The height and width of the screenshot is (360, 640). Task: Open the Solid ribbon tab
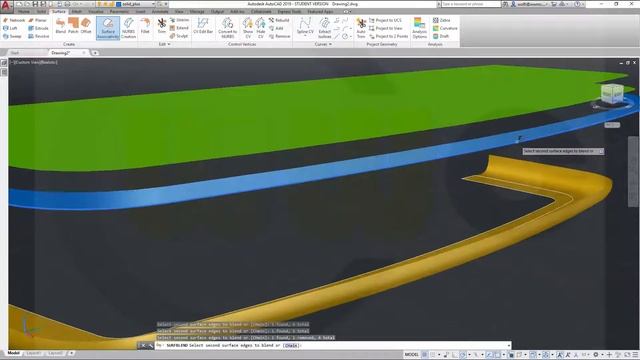tap(41, 11)
